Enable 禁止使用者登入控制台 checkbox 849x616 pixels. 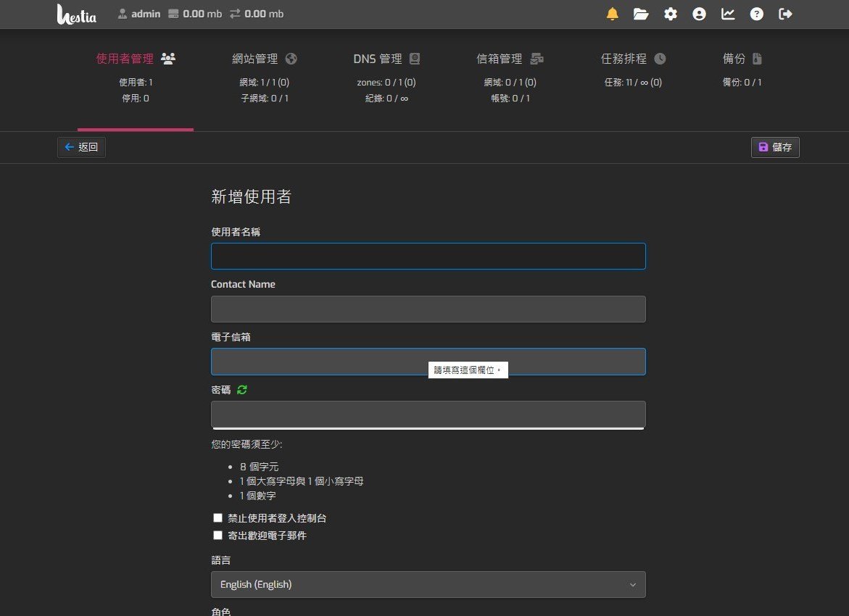coord(218,518)
